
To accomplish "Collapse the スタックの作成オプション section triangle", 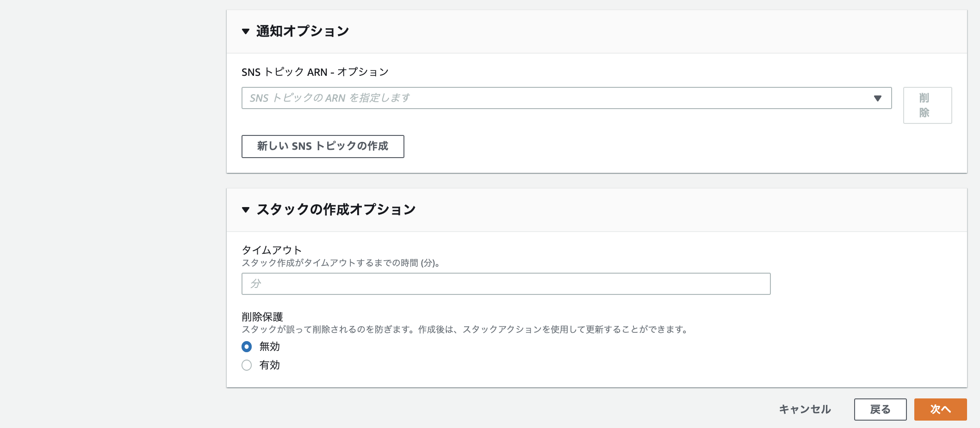I will (x=246, y=210).
